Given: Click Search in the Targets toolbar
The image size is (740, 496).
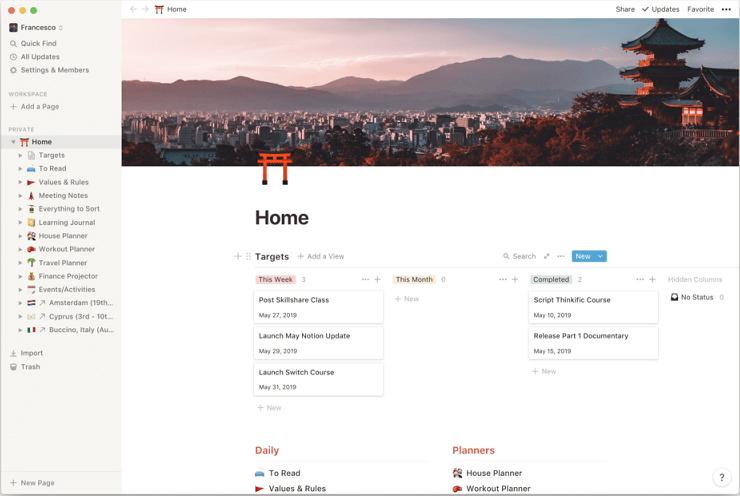Looking at the screenshot, I should point(519,256).
